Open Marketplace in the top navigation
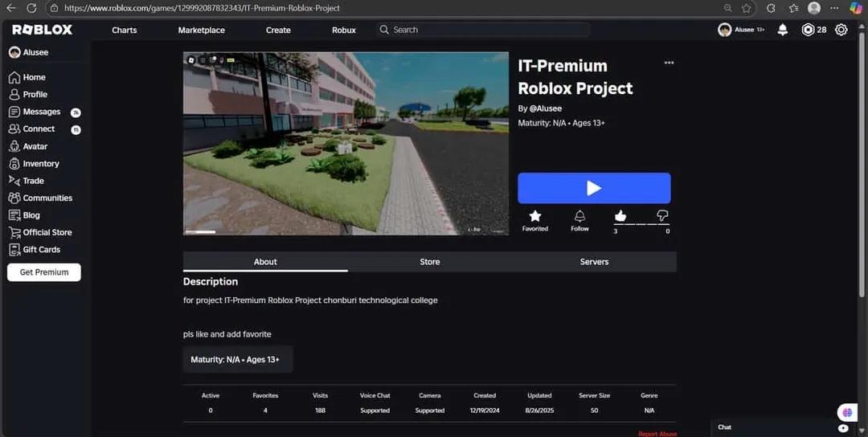Image resolution: width=868 pixels, height=437 pixels. (x=201, y=30)
